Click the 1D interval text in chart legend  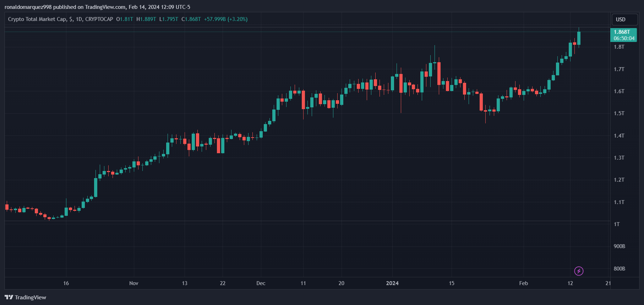click(x=79, y=19)
